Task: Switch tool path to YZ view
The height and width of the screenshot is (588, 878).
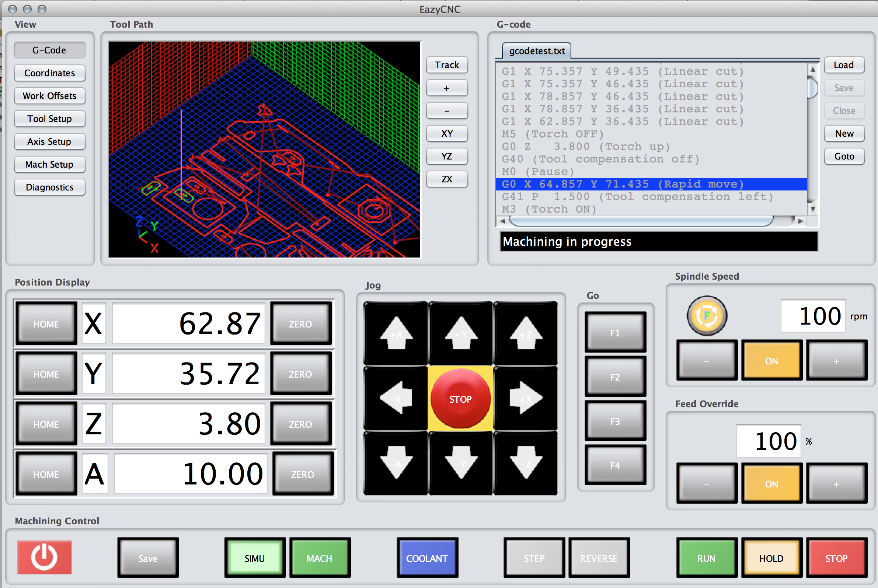Action: click(x=447, y=156)
